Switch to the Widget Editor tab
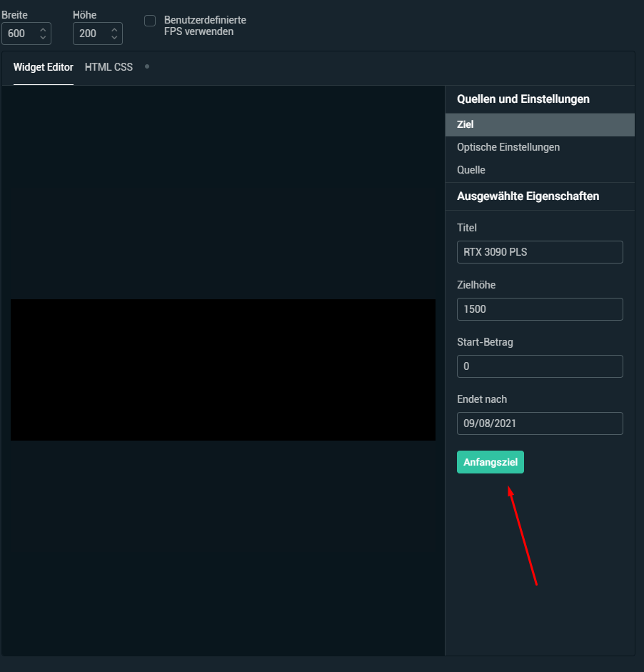The image size is (644, 672). 43,67
